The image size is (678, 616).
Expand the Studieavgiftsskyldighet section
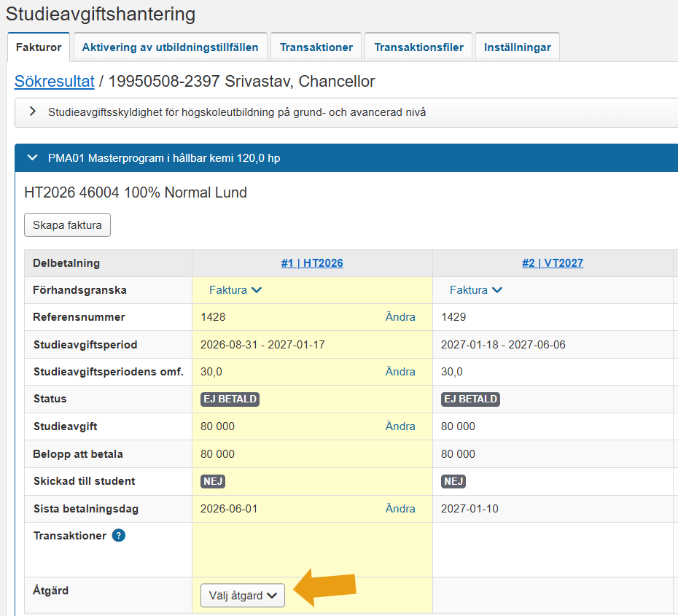pos(32,112)
